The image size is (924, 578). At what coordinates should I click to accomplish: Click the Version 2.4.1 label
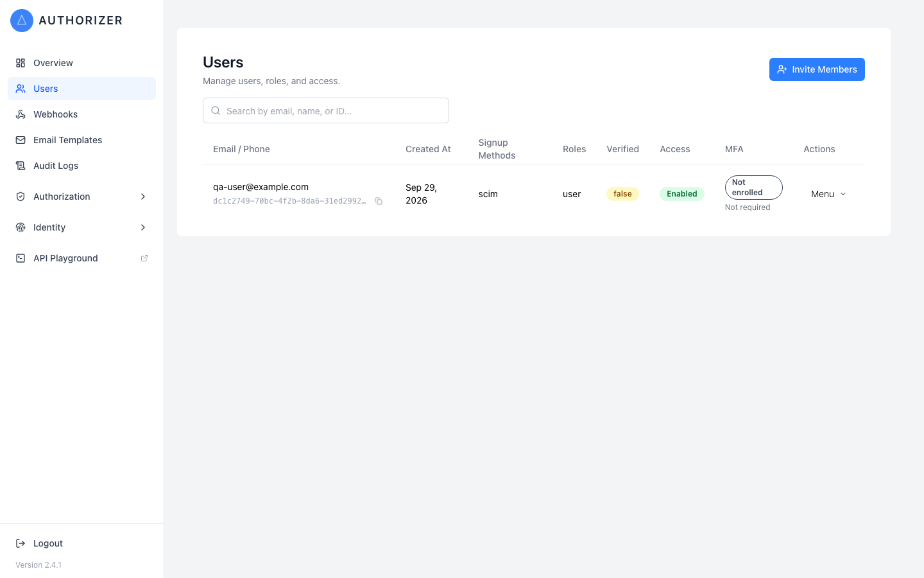38,565
